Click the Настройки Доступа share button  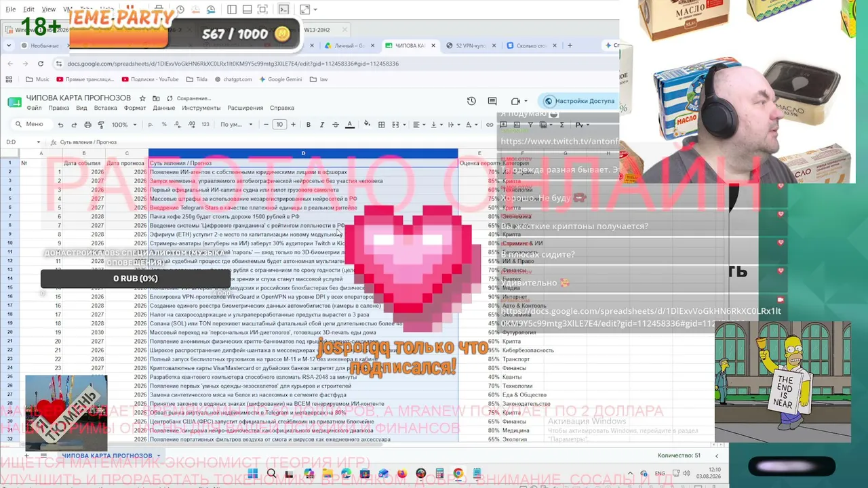click(x=578, y=101)
